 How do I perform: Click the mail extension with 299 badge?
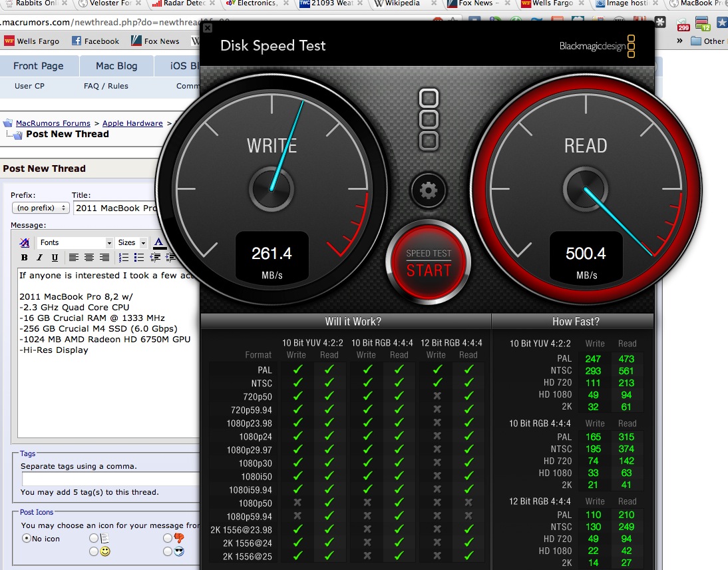(x=683, y=24)
